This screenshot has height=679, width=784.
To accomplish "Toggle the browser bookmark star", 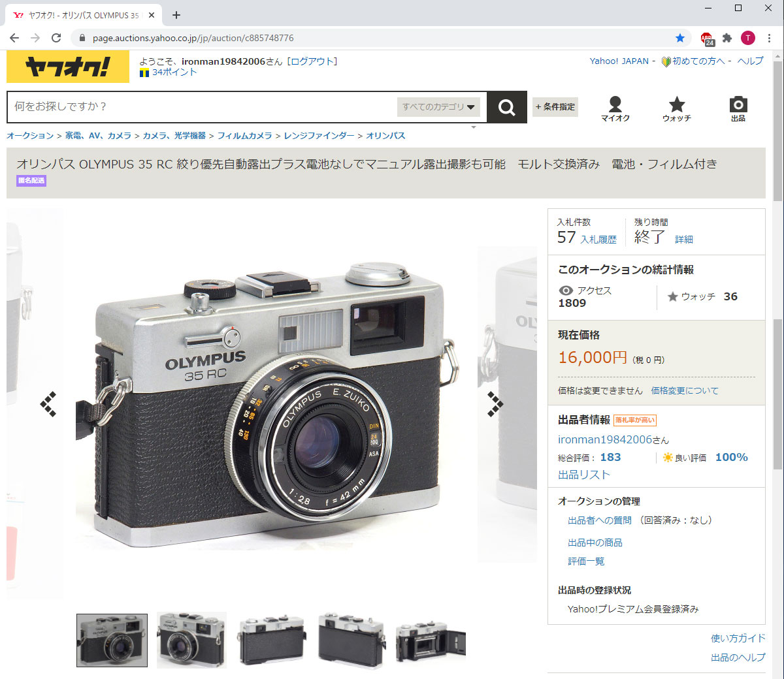I will click(680, 38).
